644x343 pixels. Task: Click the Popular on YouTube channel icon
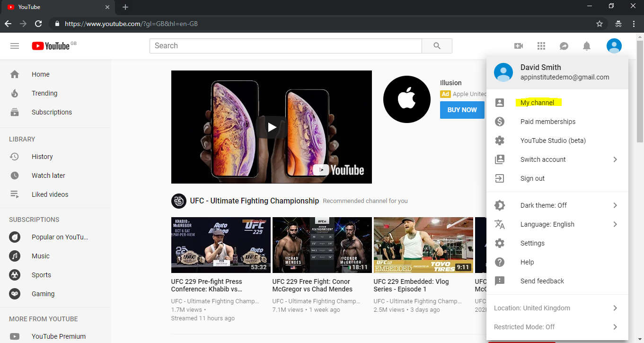pyautogui.click(x=15, y=237)
